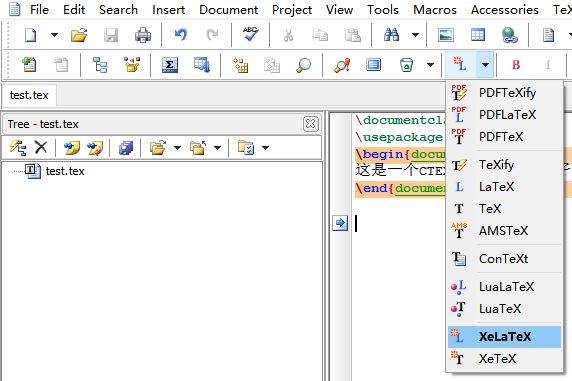Choose PDFTeX from compiler list
This screenshot has height=381, width=572.
tap(505, 136)
